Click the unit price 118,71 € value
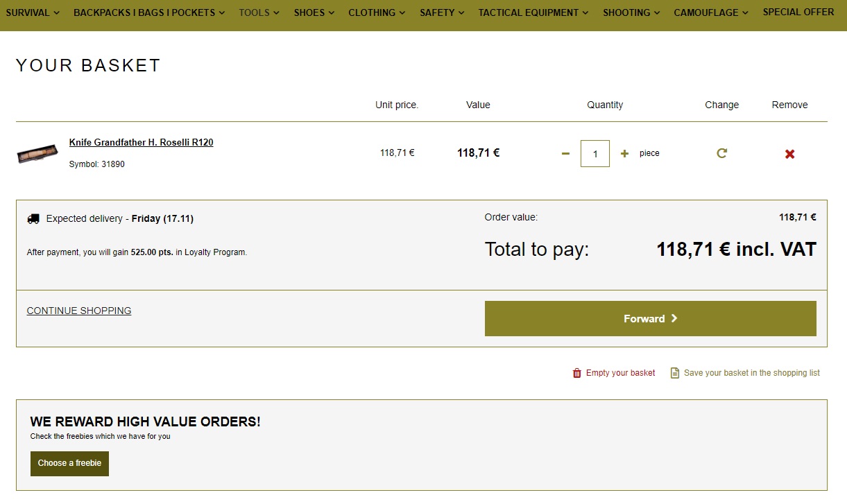This screenshot has height=504, width=847. point(397,153)
